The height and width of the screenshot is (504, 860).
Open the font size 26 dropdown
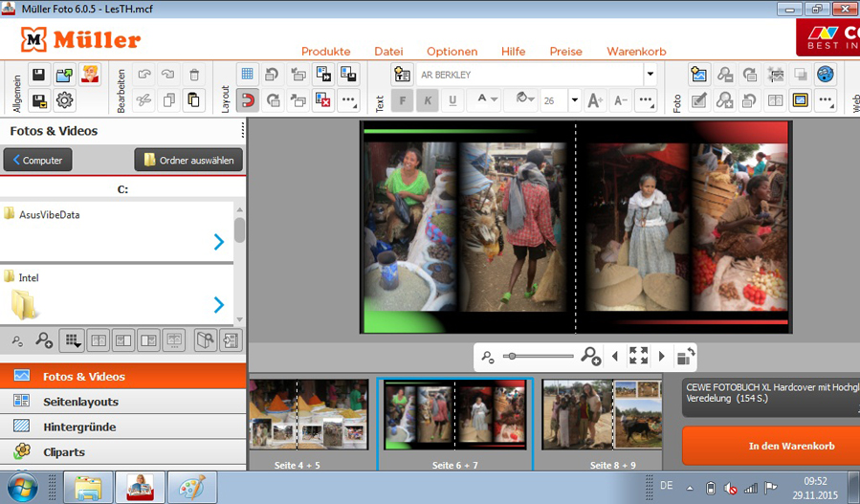click(x=574, y=100)
